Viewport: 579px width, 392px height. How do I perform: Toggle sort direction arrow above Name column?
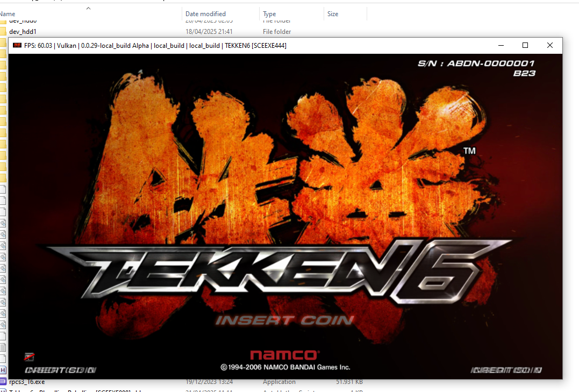(89, 8)
